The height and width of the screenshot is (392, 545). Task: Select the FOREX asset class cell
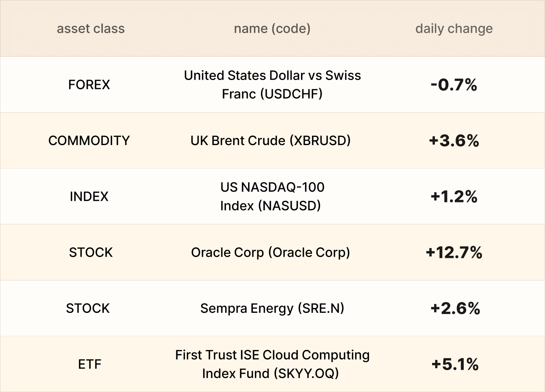pyautogui.click(x=89, y=85)
